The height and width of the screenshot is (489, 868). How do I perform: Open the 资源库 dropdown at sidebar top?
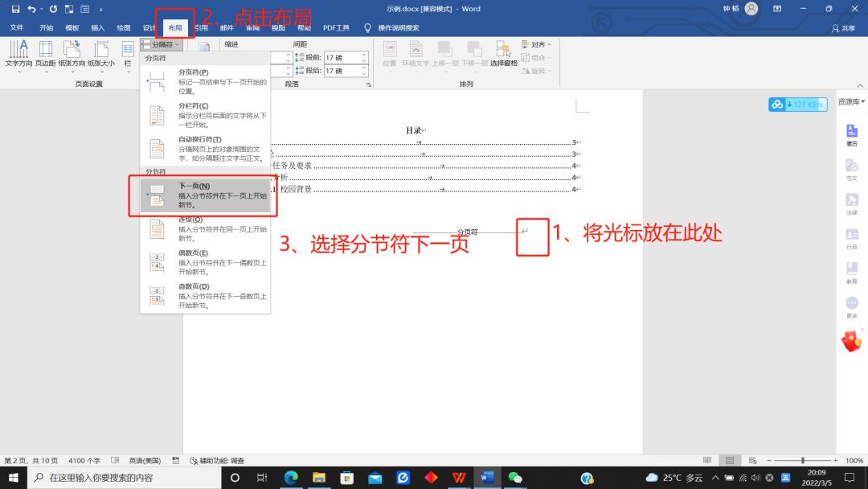[850, 102]
